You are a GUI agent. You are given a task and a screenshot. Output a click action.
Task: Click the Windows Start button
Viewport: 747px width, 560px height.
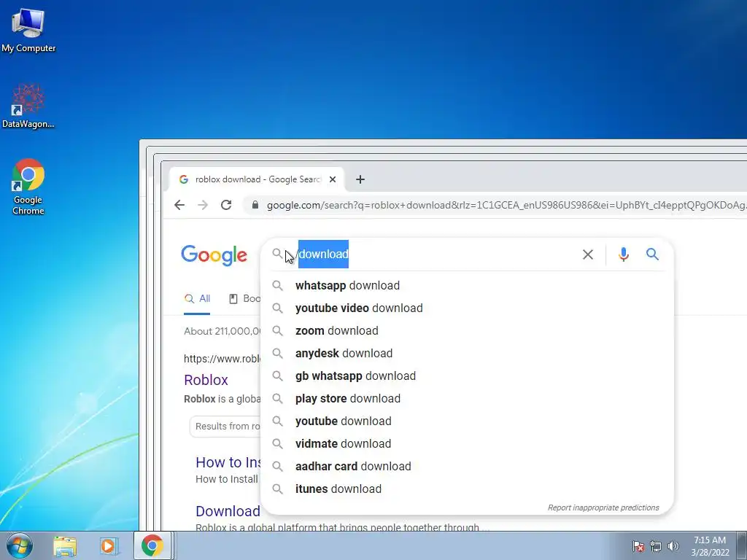20,545
